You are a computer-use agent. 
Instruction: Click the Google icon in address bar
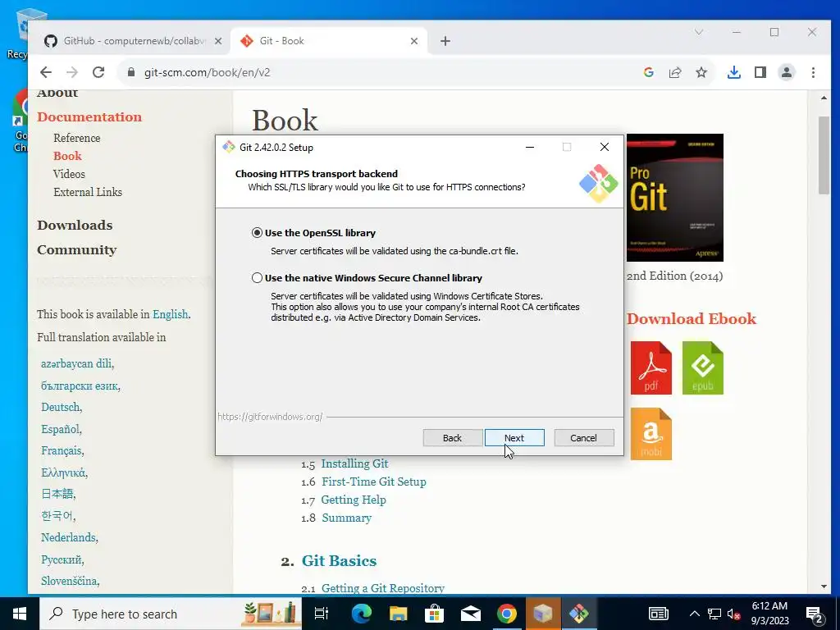pyautogui.click(x=649, y=72)
